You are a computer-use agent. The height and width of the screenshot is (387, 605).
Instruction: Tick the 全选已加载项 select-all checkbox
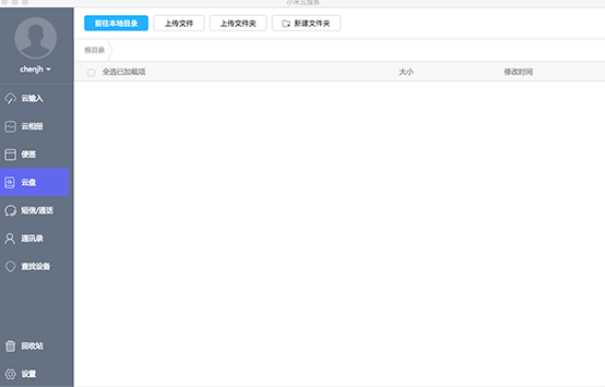[91, 73]
